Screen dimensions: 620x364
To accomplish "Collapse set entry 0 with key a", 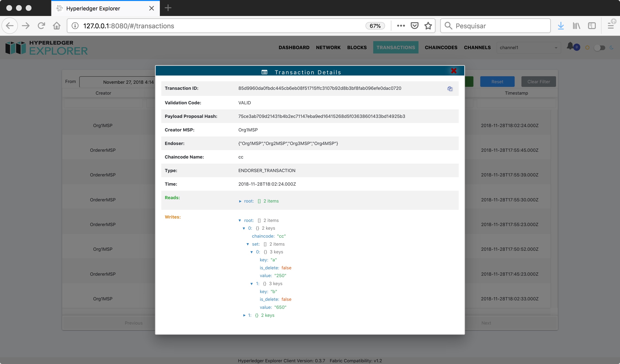I will [252, 252].
